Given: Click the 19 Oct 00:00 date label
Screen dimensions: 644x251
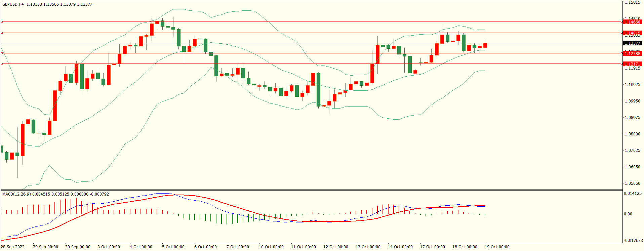Looking at the screenshot, I should point(497,247).
